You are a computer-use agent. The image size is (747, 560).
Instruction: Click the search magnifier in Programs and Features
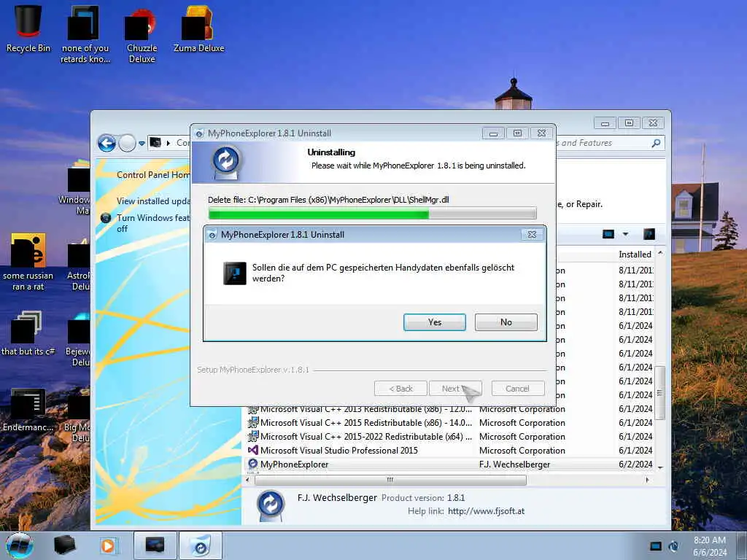pos(656,143)
